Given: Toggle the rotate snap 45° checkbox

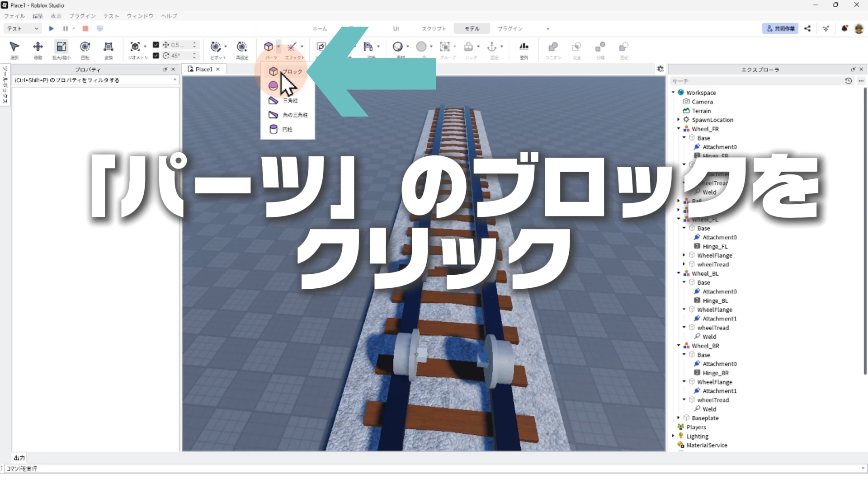Looking at the screenshot, I should pos(156,56).
